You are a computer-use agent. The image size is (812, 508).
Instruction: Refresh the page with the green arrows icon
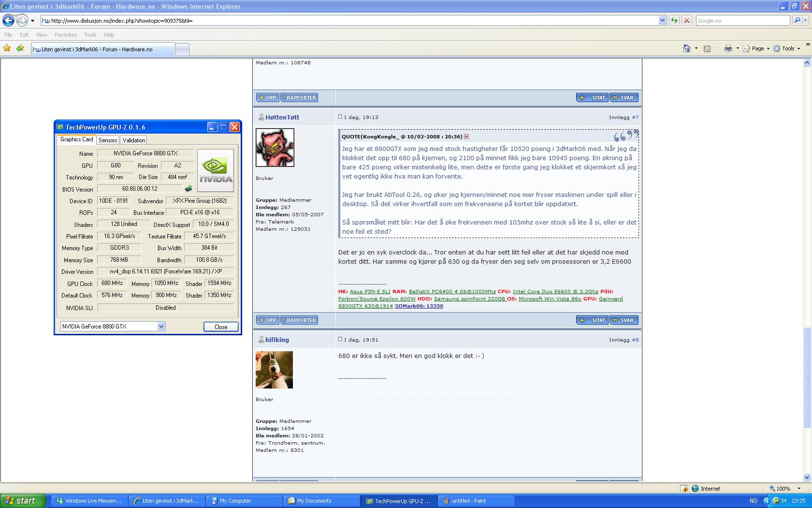[674, 20]
